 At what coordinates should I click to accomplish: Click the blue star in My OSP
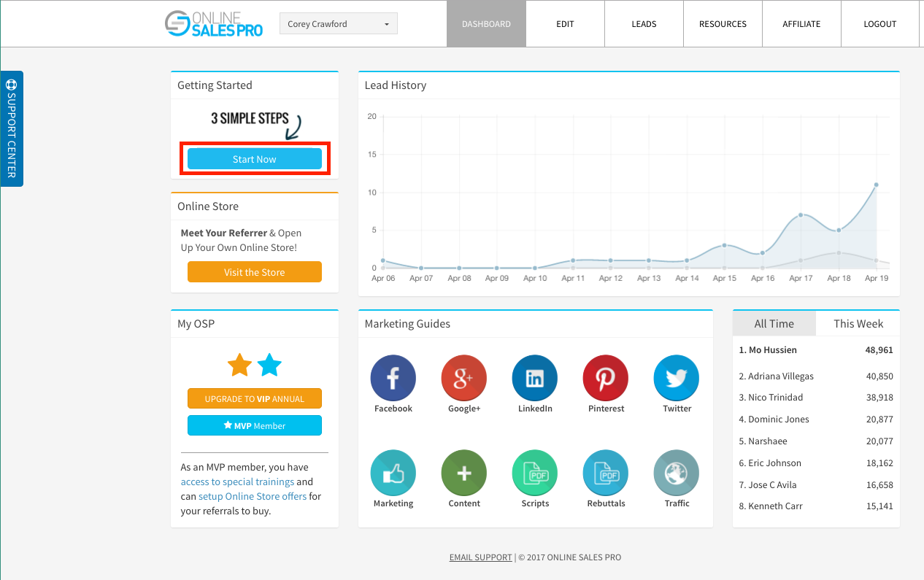(x=269, y=365)
